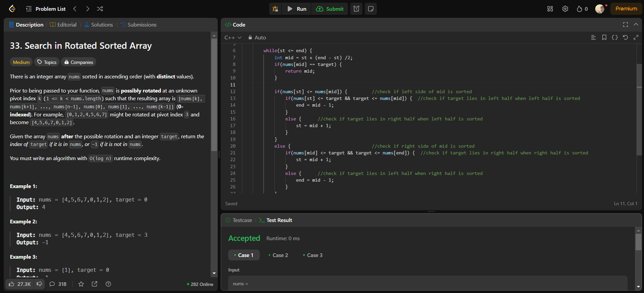
Task: Click the Medium difficulty tag
Action: click(21, 62)
